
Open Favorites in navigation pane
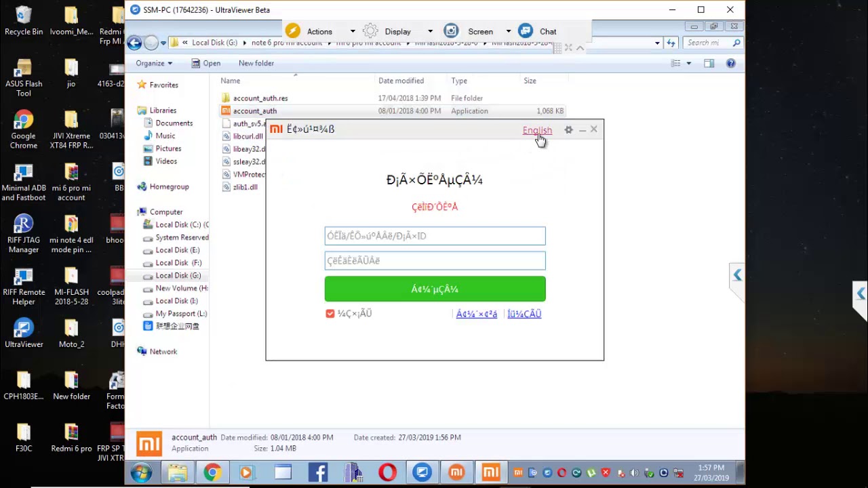(163, 85)
